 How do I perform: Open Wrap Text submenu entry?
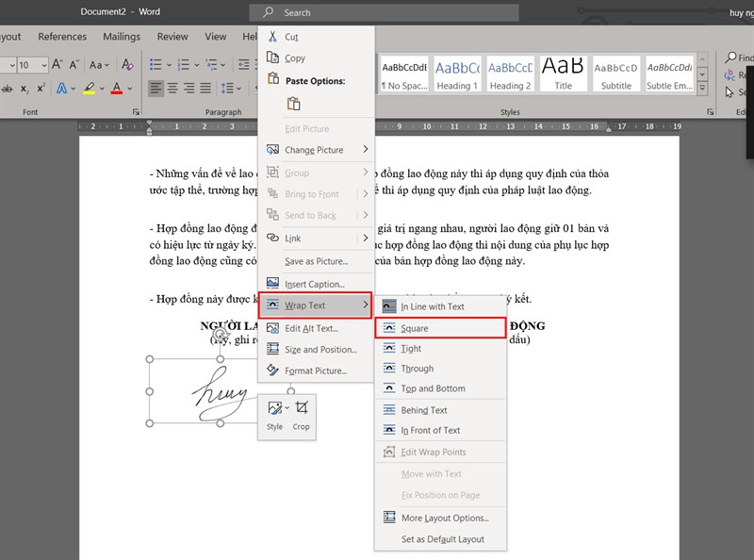point(316,305)
